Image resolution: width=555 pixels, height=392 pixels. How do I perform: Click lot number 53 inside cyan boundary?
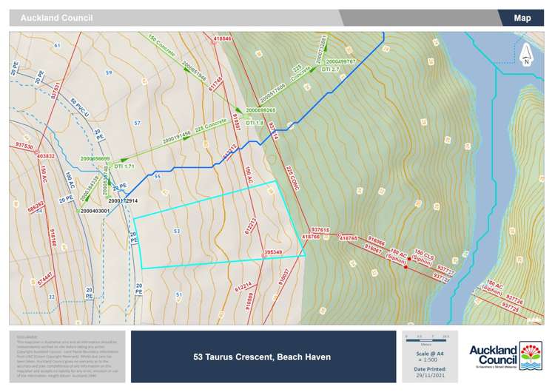point(176,232)
